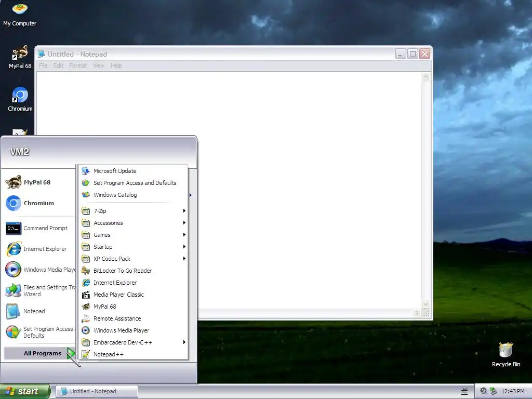The width and height of the screenshot is (532, 399).
Task: Click Notepad vertical scrollbar up arrow
Action: (x=425, y=77)
